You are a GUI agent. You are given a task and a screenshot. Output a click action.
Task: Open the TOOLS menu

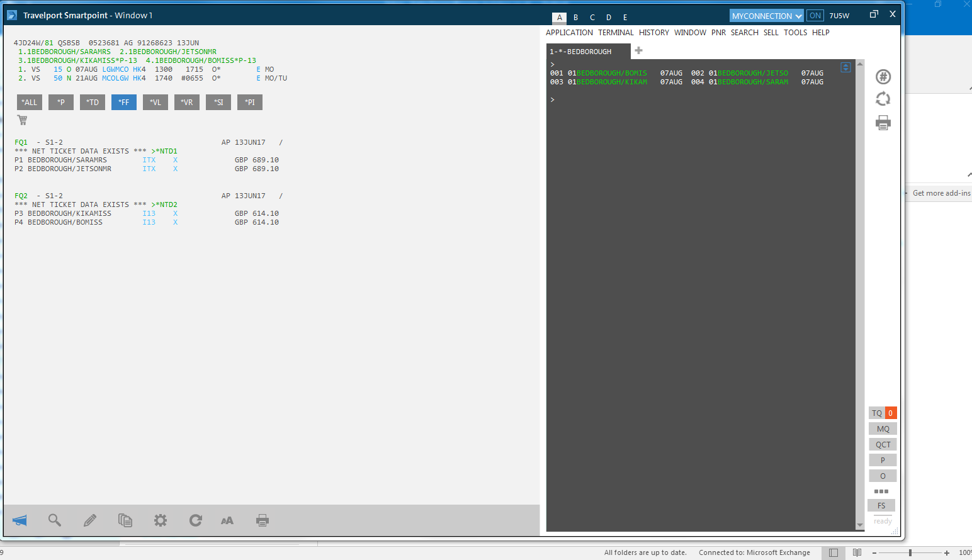(795, 33)
